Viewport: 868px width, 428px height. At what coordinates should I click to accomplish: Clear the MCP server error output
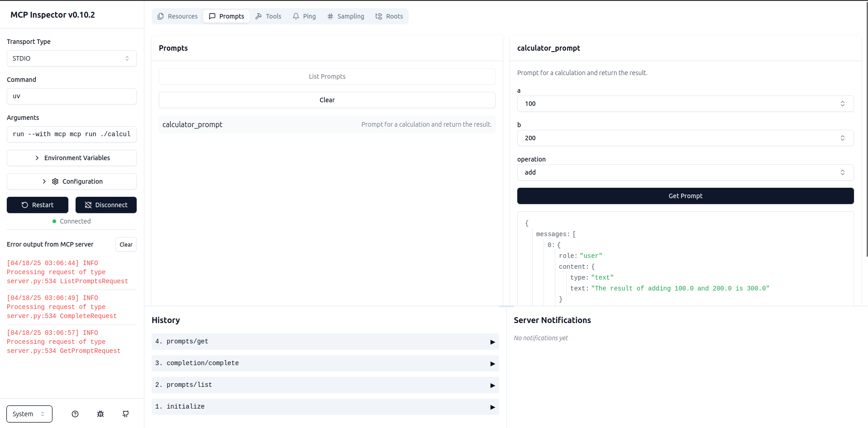point(126,244)
